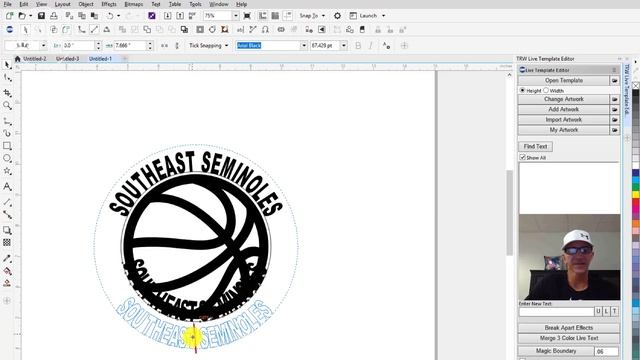Toggle the L case button
This screenshot has height=360, width=640.
point(607,311)
